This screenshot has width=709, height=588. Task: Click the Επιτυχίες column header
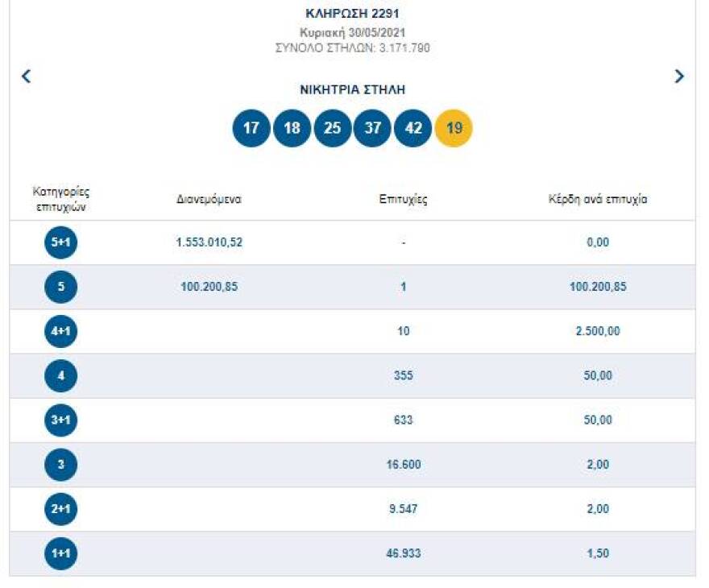tap(403, 200)
